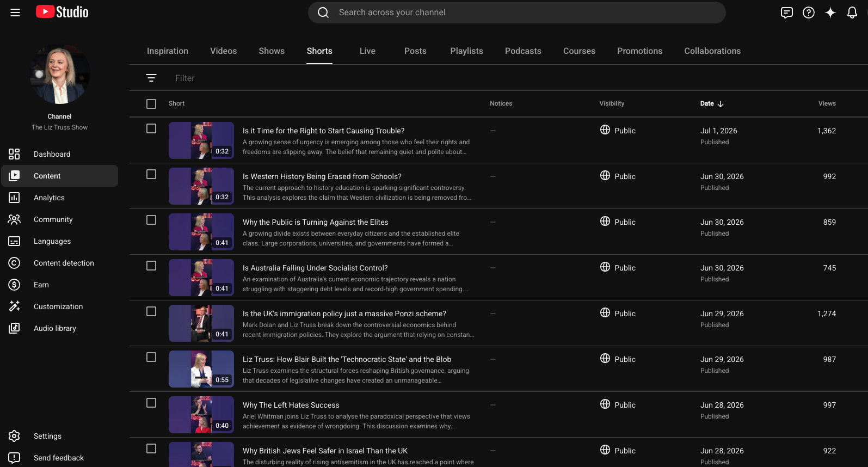Click the Filter text input

click(185, 78)
